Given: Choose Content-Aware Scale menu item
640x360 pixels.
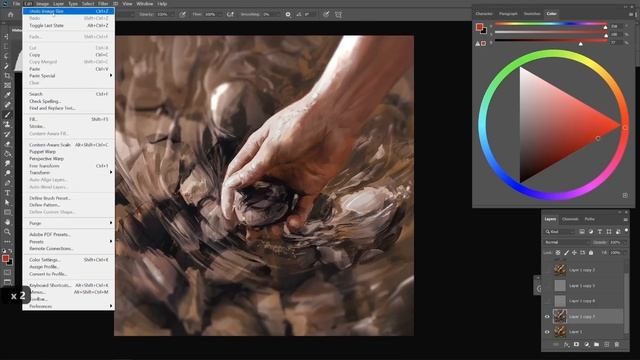Looking at the screenshot, I should [69, 145].
